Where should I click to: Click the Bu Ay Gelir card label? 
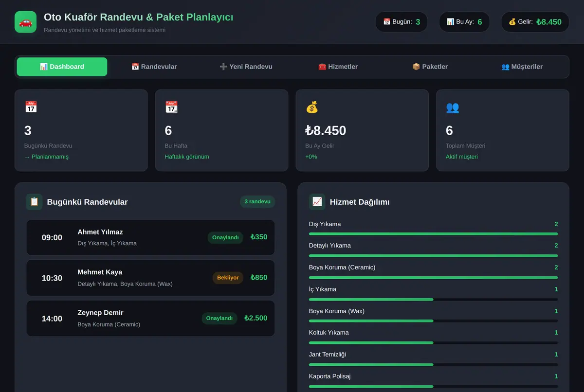320,146
